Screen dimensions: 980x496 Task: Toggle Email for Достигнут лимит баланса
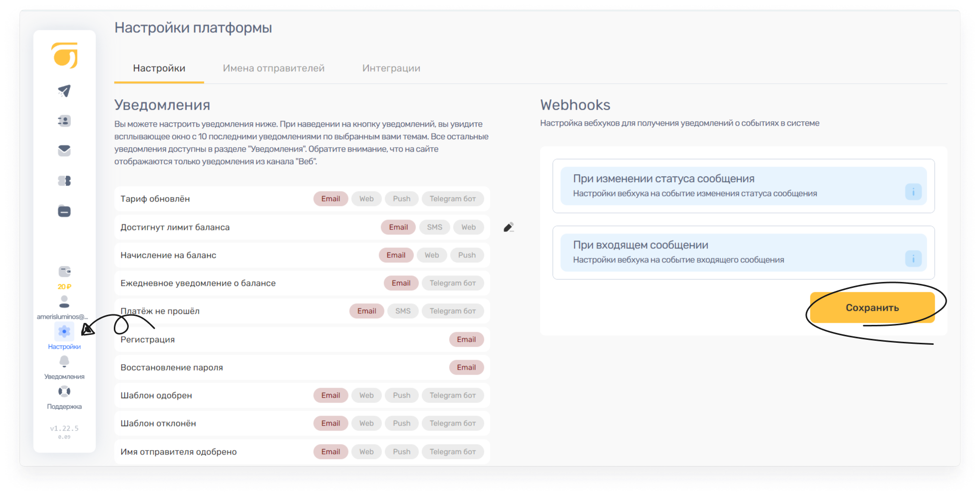click(398, 227)
